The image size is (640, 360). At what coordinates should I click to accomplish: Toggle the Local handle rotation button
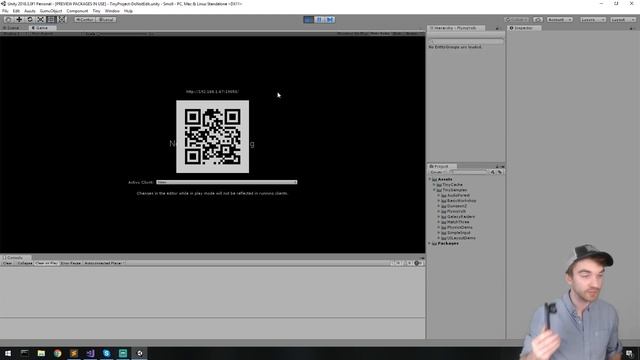point(106,20)
